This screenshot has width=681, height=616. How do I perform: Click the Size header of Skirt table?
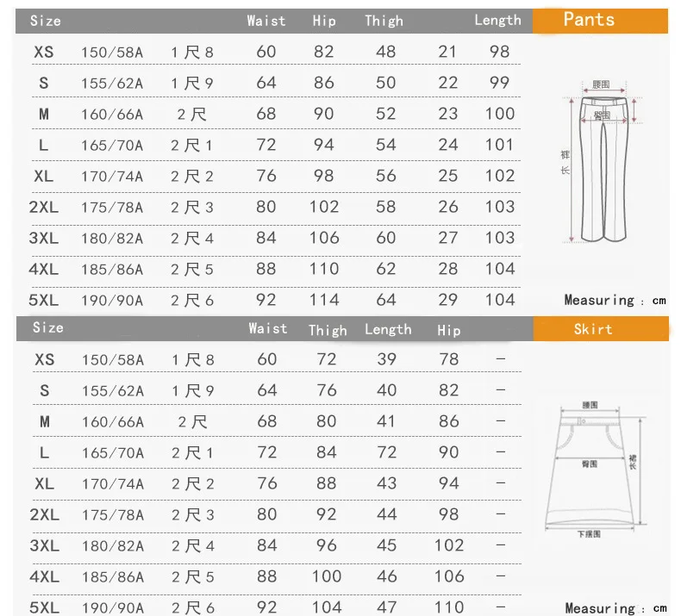48,327
